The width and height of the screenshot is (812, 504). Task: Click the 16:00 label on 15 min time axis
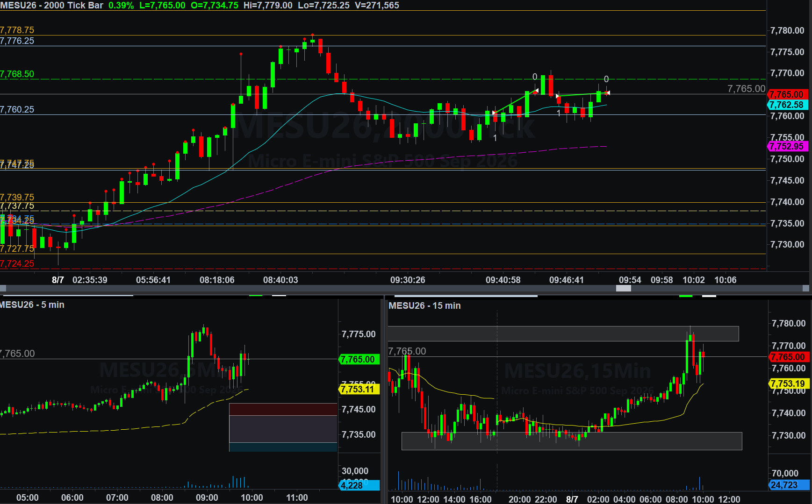tap(481, 499)
